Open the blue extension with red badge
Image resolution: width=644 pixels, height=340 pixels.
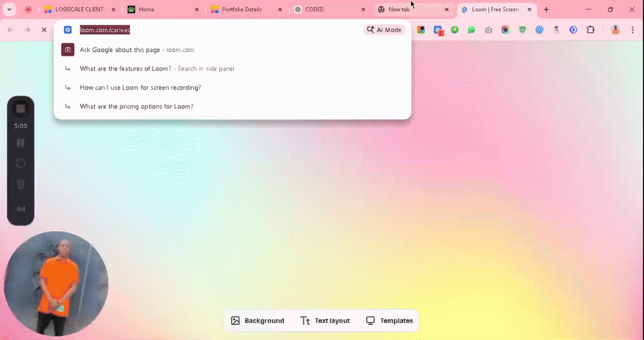pos(438,30)
